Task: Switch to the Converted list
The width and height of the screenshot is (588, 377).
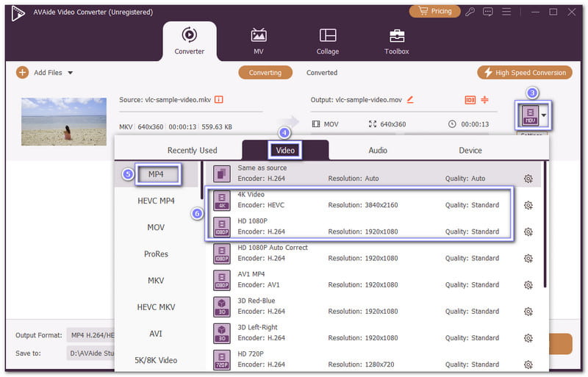Action: (x=322, y=73)
